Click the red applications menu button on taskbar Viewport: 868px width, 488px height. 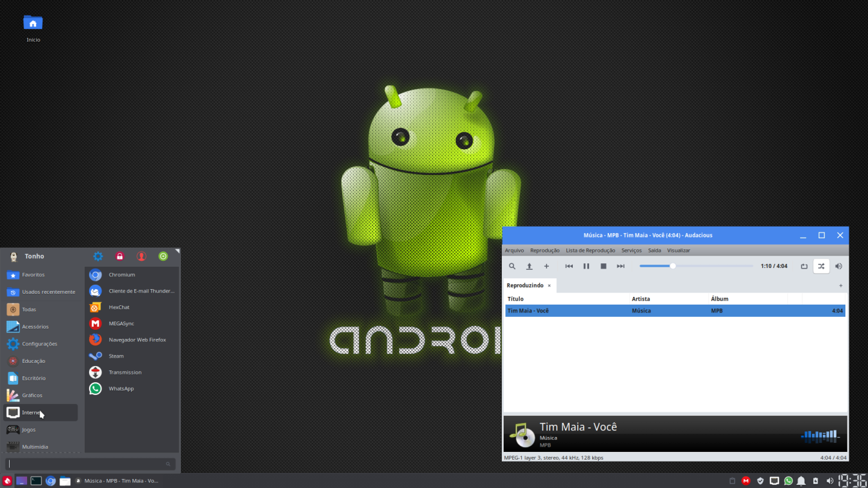point(7,481)
